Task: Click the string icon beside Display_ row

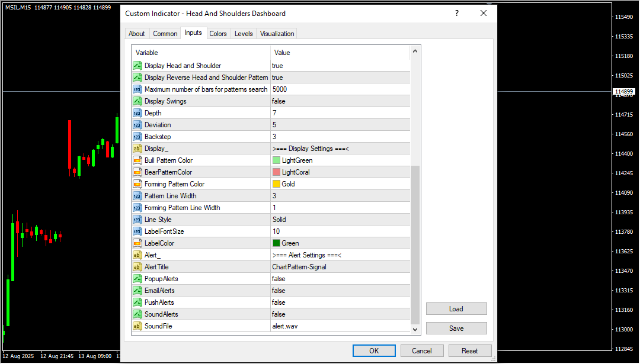Action: 137,149
